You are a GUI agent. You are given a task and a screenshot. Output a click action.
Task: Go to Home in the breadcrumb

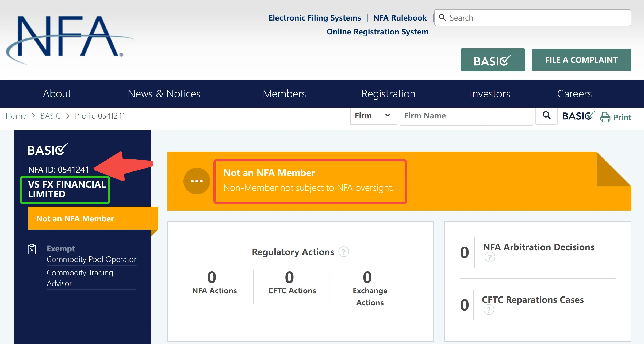coord(16,116)
